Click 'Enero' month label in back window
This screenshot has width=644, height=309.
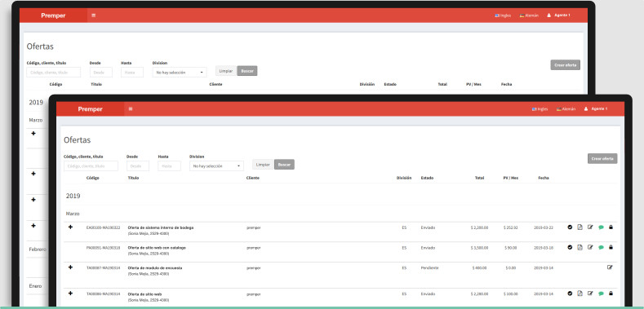point(35,285)
